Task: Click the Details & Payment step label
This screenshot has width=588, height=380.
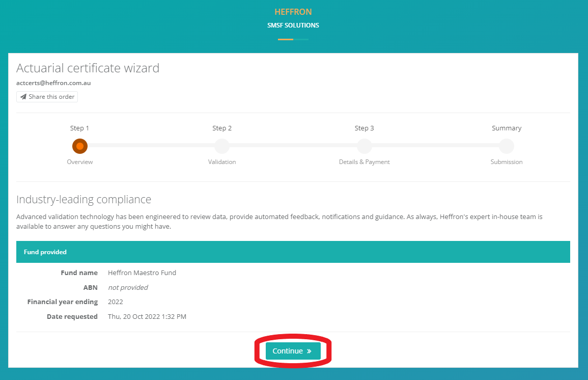Action: coord(365,161)
